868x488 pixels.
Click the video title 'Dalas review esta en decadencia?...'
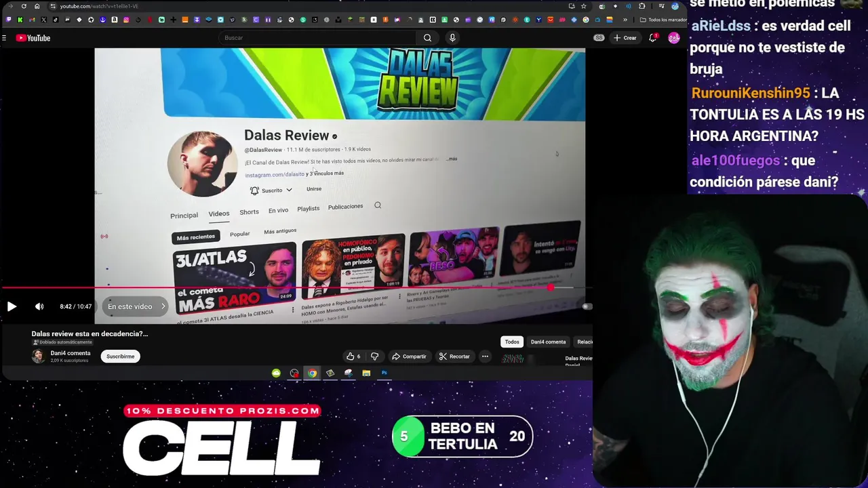90,333
